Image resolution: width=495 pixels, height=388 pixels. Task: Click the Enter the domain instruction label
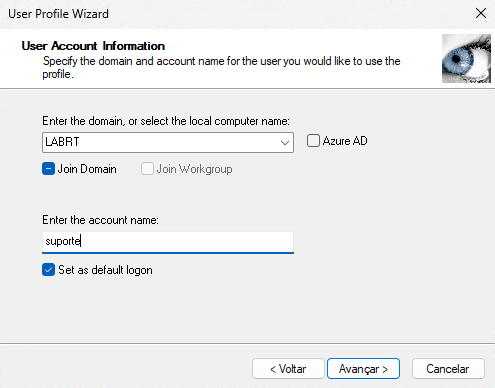pyautogui.click(x=166, y=121)
